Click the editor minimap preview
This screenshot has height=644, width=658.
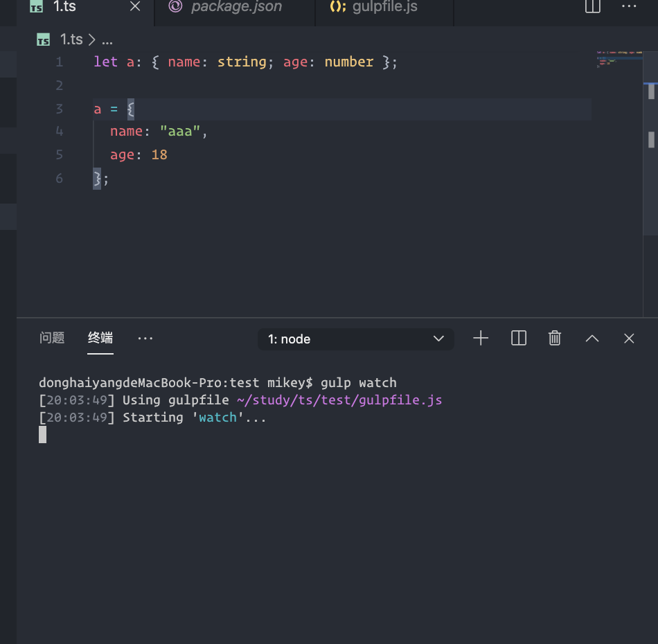[619, 60]
